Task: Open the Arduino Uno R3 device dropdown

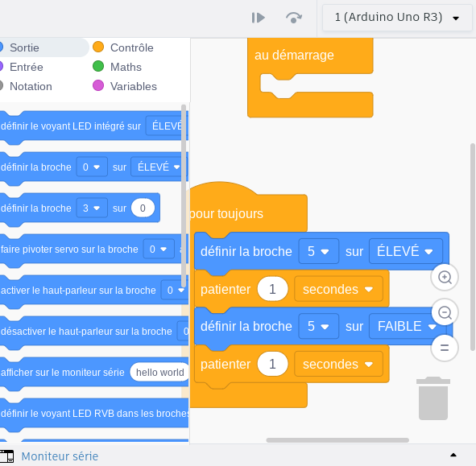Action: (397, 17)
